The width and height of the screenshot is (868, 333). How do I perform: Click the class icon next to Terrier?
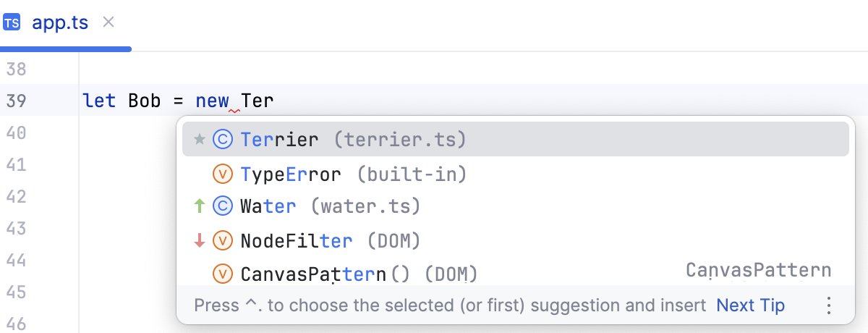coord(223,140)
